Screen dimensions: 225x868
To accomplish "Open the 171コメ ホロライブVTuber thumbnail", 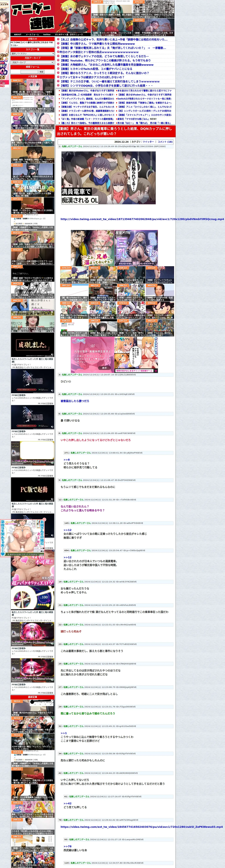I will [x=74, y=275].
